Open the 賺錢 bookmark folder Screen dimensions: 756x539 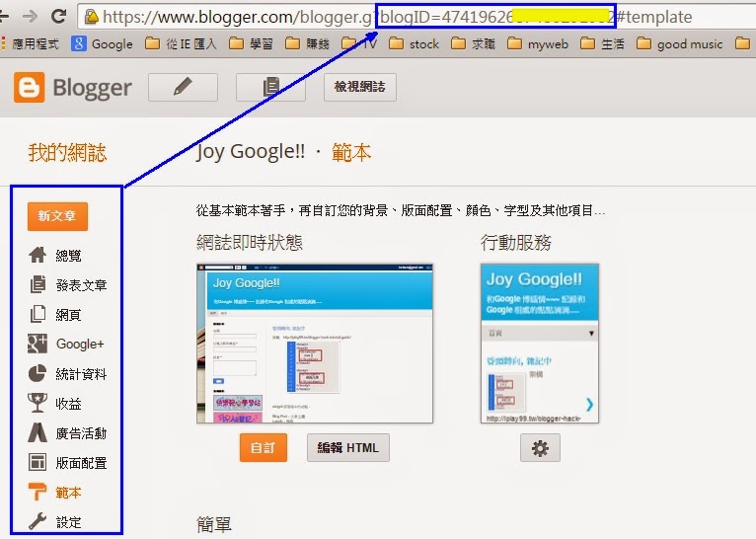tap(307, 43)
